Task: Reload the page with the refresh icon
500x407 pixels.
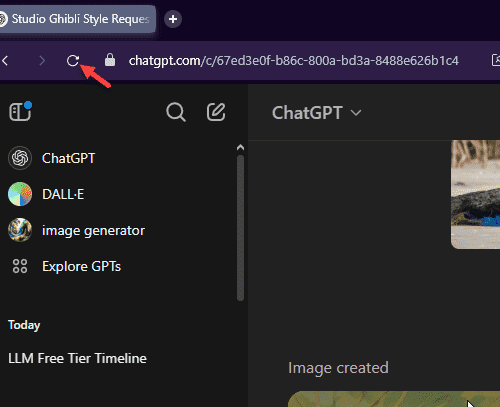Action: [x=73, y=61]
